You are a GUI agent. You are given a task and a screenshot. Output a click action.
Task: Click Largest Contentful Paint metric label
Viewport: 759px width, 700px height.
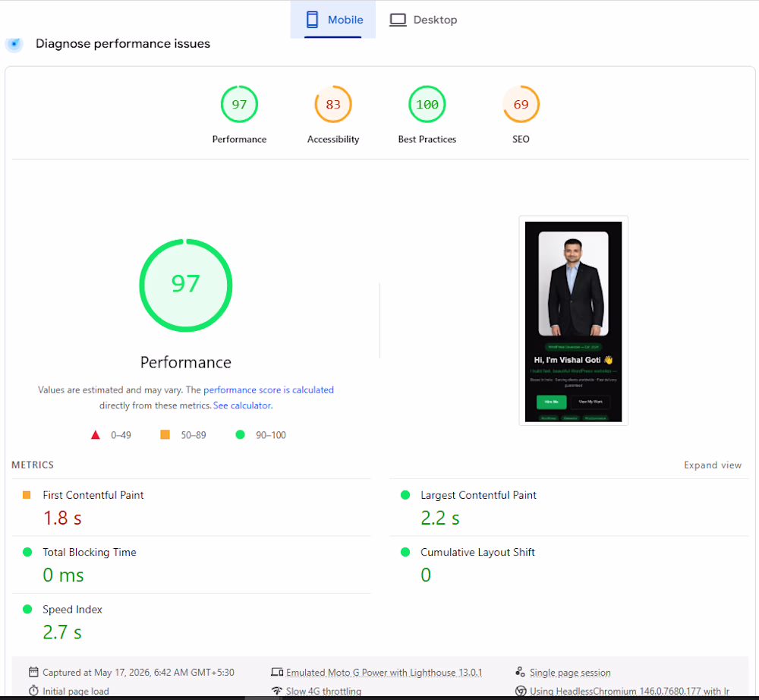478,495
